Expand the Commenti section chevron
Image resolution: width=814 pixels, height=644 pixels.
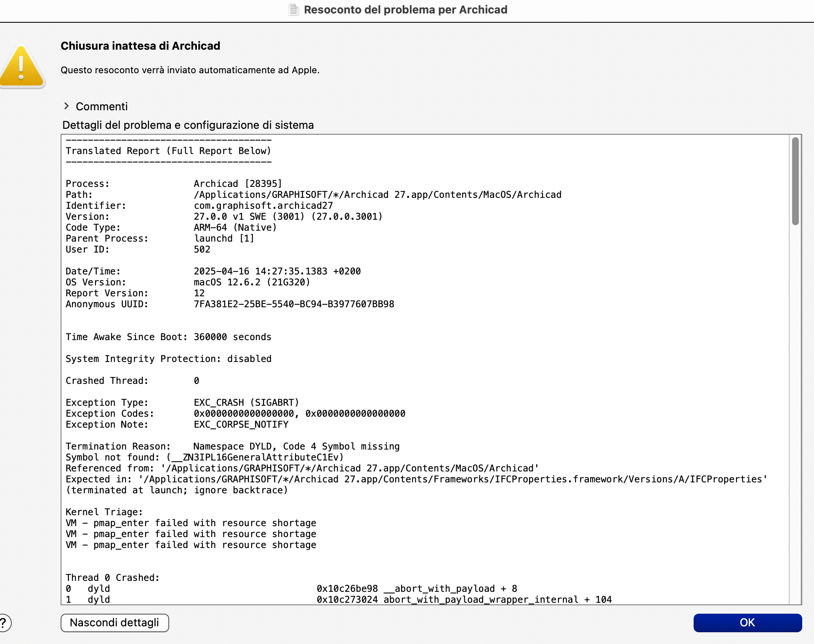pos(67,106)
